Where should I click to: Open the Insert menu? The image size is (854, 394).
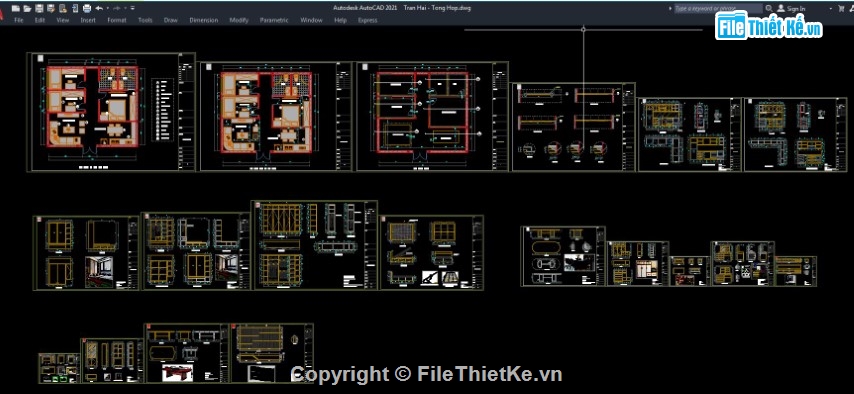pyautogui.click(x=88, y=20)
